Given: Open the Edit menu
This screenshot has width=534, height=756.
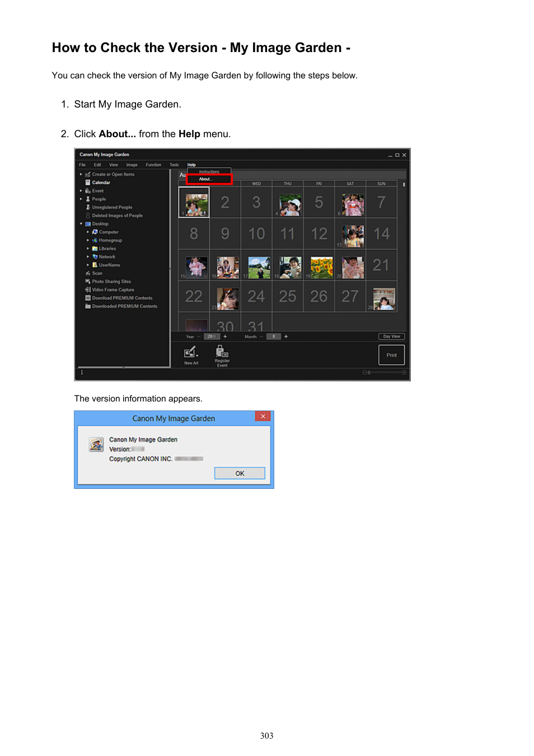Looking at the screenshot, I should tap(97, 165).
